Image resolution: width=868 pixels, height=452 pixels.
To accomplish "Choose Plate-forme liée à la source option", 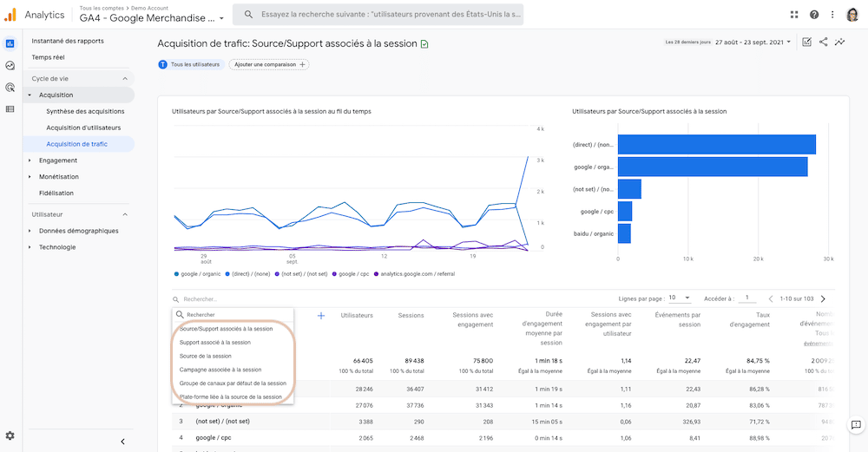I will (231, 396).
